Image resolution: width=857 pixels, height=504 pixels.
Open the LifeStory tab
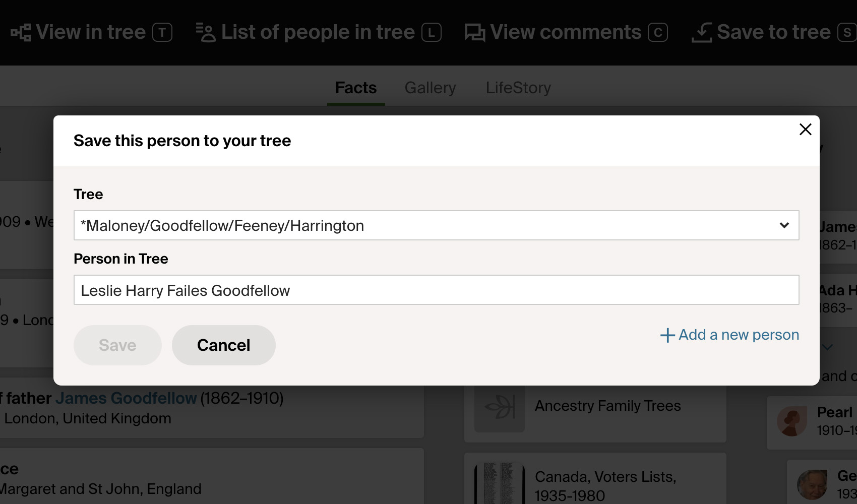(518, 88)
